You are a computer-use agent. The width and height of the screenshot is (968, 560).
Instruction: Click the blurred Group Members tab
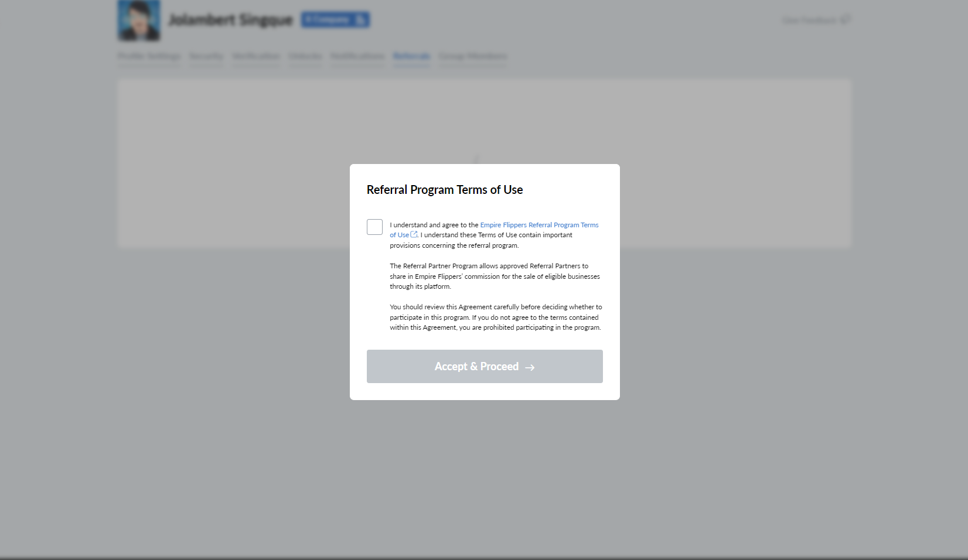coord(473,56)
